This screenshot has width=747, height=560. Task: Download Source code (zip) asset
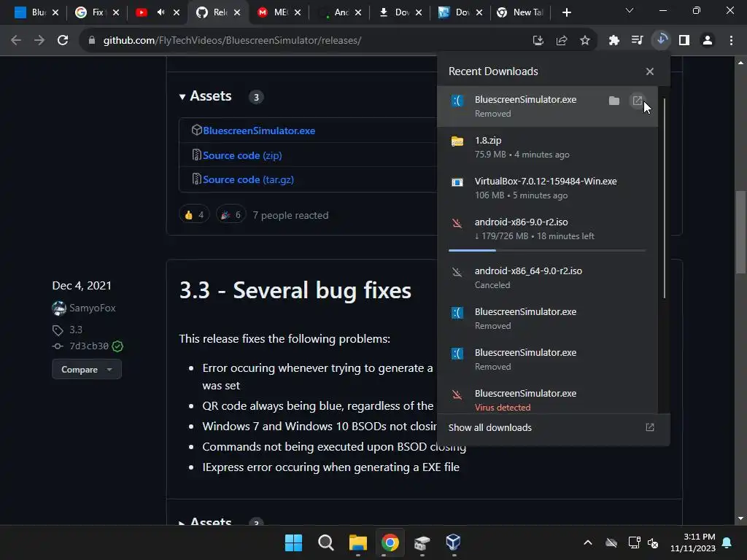coord(242,155)
